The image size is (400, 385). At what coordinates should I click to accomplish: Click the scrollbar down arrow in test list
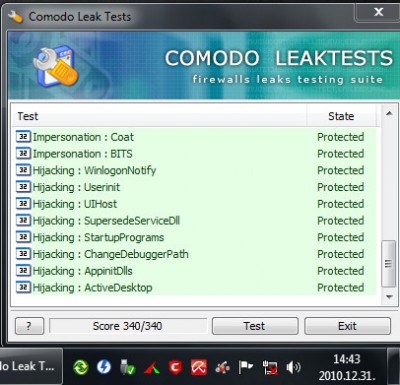pos(389,296)
